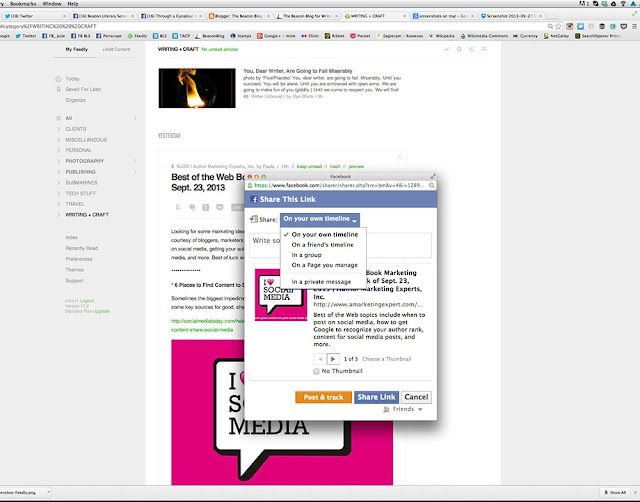Click the Upgrade link next to Standard Plan
640x502 pixels.
(x=101, y=311)
